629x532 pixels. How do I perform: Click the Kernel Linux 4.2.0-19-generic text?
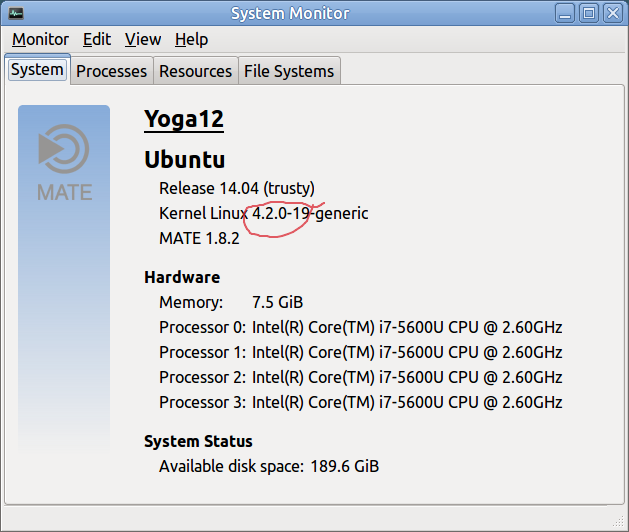[x=264, y=213]
